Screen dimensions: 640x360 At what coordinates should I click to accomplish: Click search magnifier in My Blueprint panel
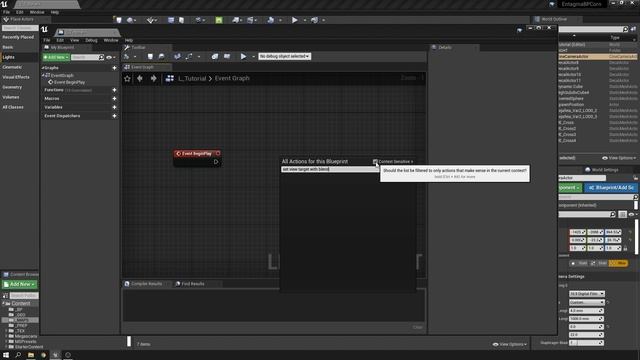102,58
